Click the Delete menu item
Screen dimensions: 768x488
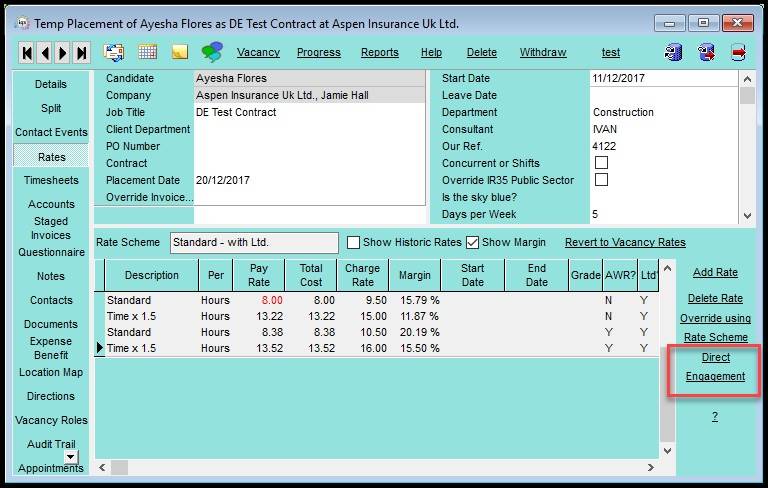point(481,52)
